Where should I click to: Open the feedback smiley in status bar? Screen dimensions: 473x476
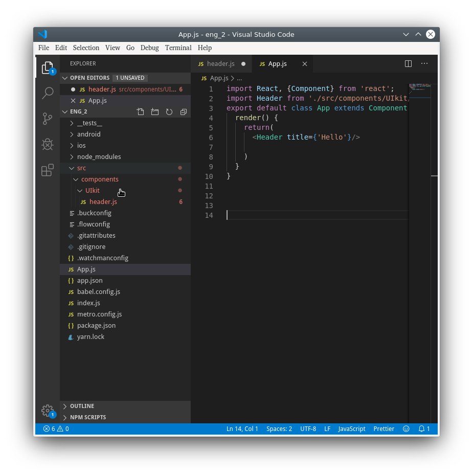coord(406,428)
